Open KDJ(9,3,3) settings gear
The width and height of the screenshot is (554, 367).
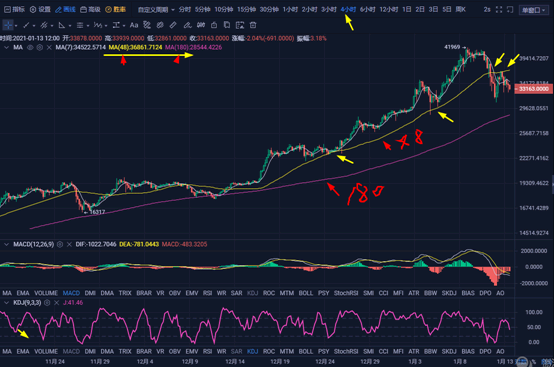[47, 303]
